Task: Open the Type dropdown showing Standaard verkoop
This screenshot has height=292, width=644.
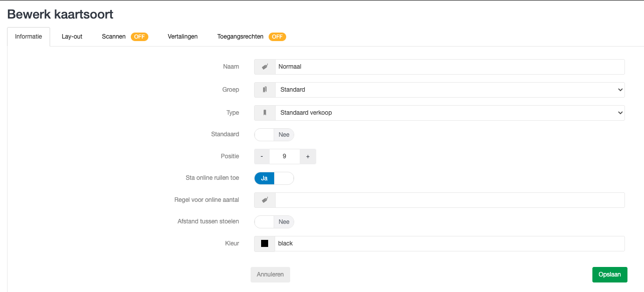Action: pos(450,113)
